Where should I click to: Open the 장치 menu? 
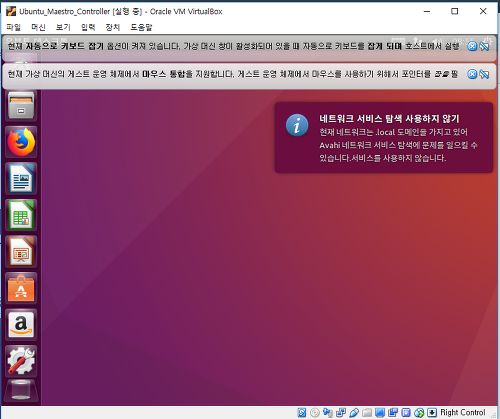pos(113,27)
